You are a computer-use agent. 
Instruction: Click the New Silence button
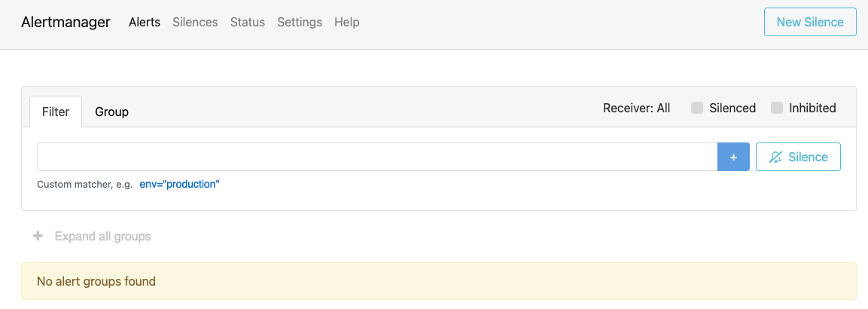coord(810,22)
